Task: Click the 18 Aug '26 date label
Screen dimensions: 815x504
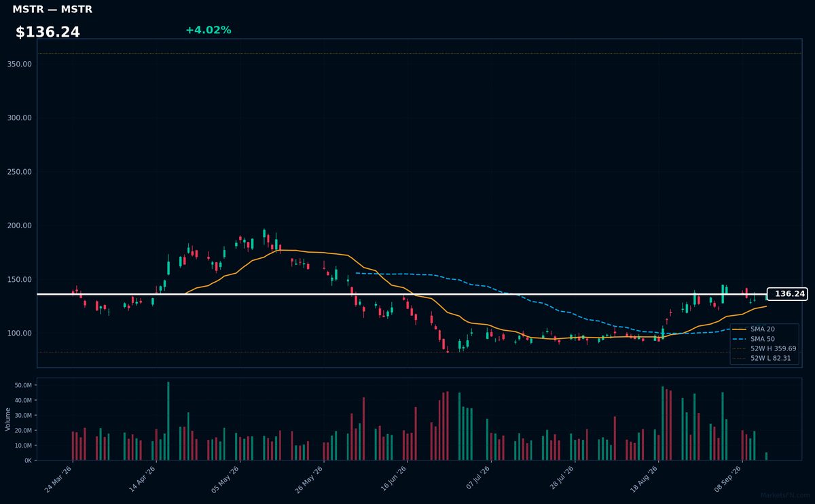Action: click(x=644, y=480)
